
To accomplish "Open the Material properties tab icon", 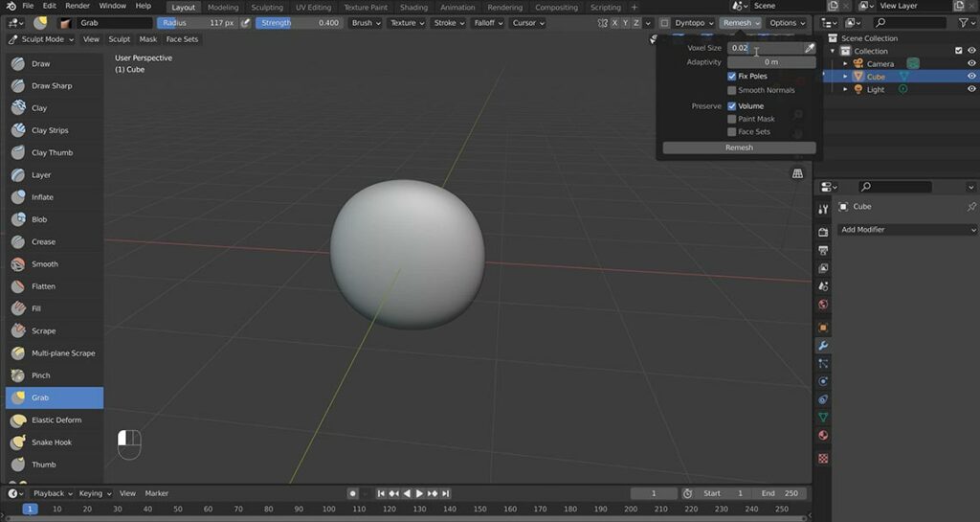I will (x=823, y=435).
